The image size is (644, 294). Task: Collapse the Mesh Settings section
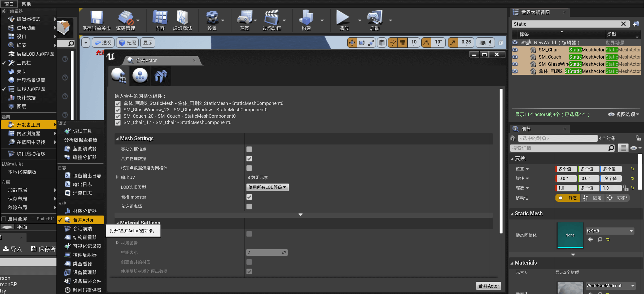pos(117,139)
